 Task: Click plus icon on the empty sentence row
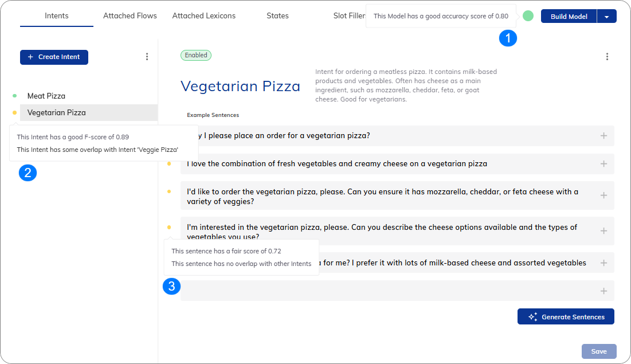603,291
